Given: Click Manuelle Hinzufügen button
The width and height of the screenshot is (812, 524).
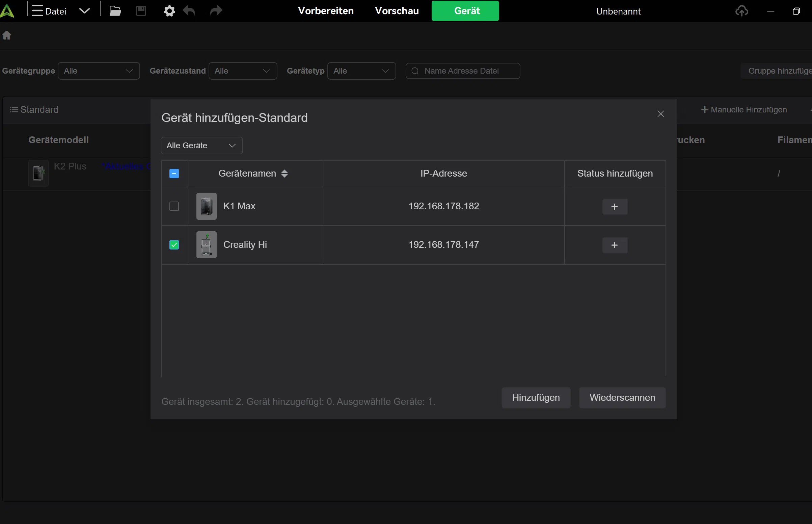Looking at the screenshot, I should pos(743,110).
